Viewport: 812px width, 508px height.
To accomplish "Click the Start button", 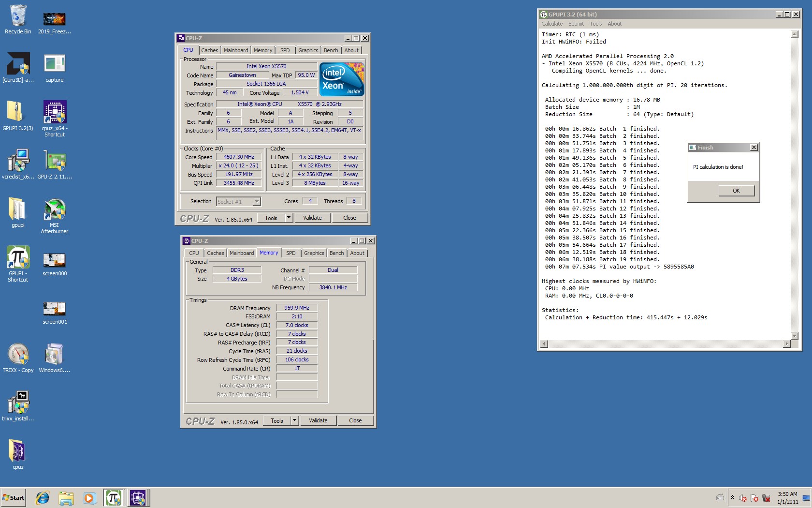I will (x=14, y=498).
